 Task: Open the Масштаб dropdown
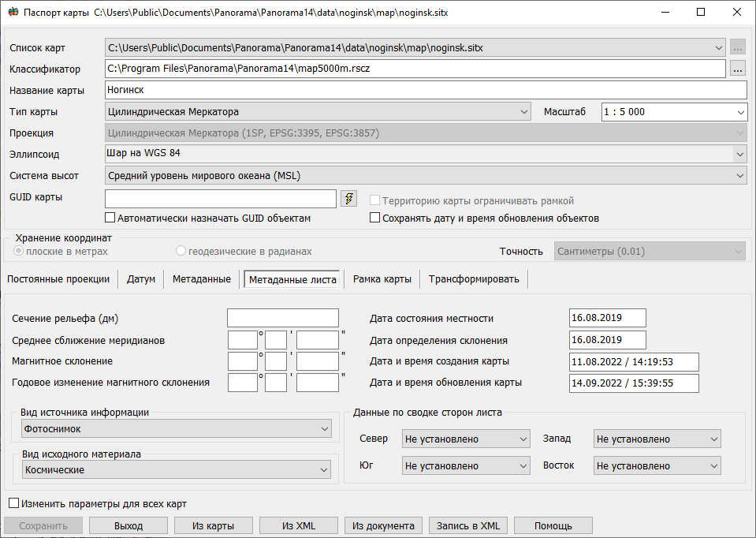click(739, 111)
